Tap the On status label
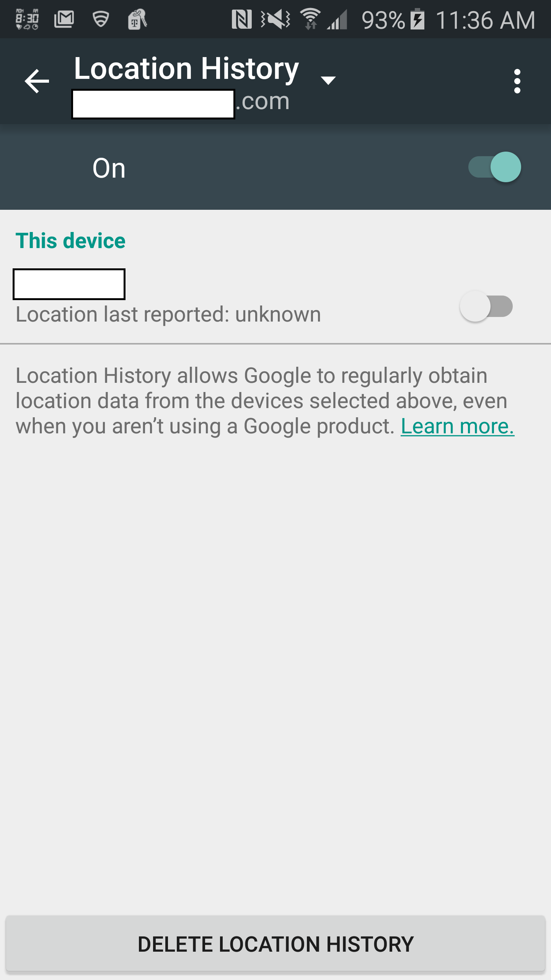Viewport: 551px width, 980px height. coord(109,168)
